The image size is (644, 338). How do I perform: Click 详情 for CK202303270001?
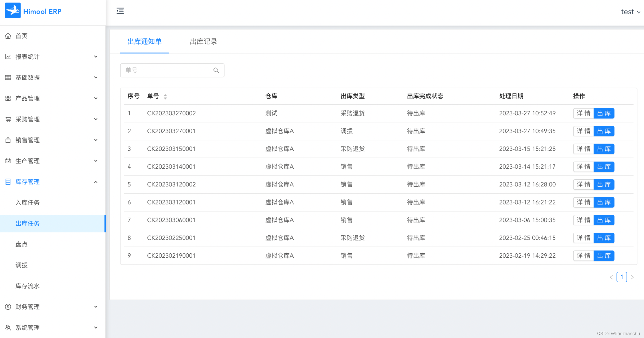coord(583,131)
